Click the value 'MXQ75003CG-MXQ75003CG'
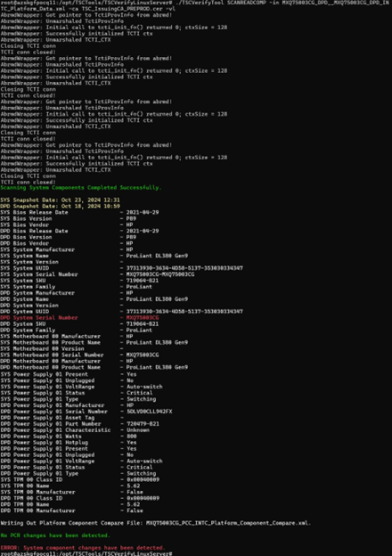The height and width of the screenshot is (556, 392). pos(160,274)
